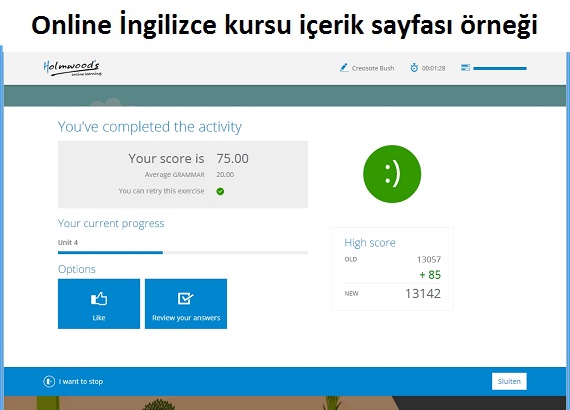Click the progress list icon in header
This screenshot has width=570, height=410.
[465, 68]
